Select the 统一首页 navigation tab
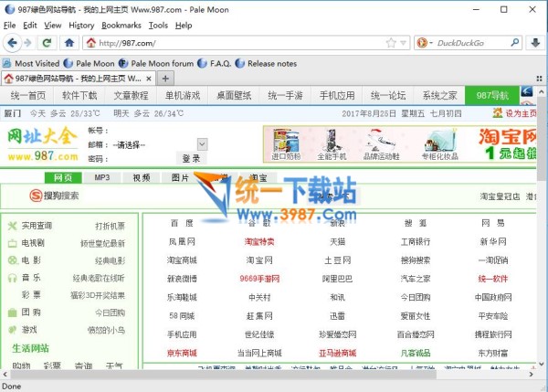 28,95
